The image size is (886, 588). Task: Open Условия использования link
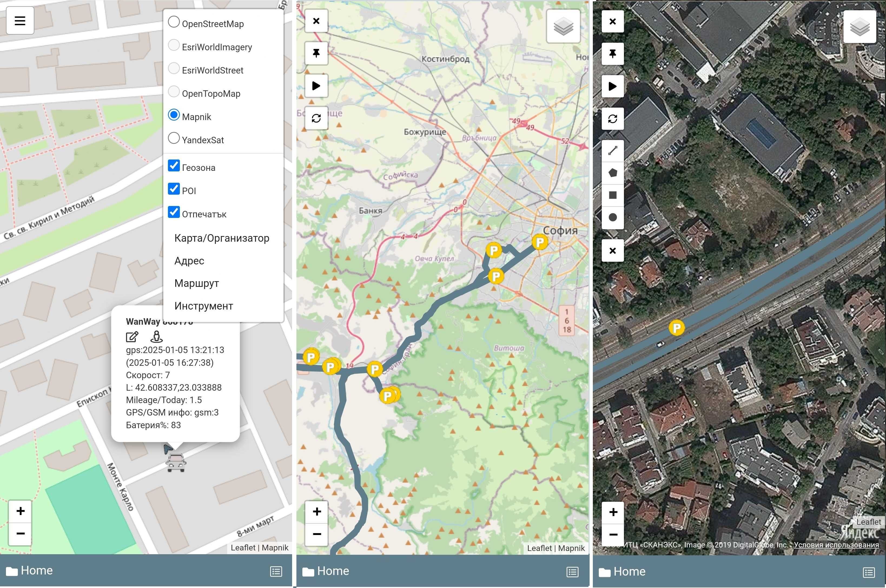pos(836,545)
